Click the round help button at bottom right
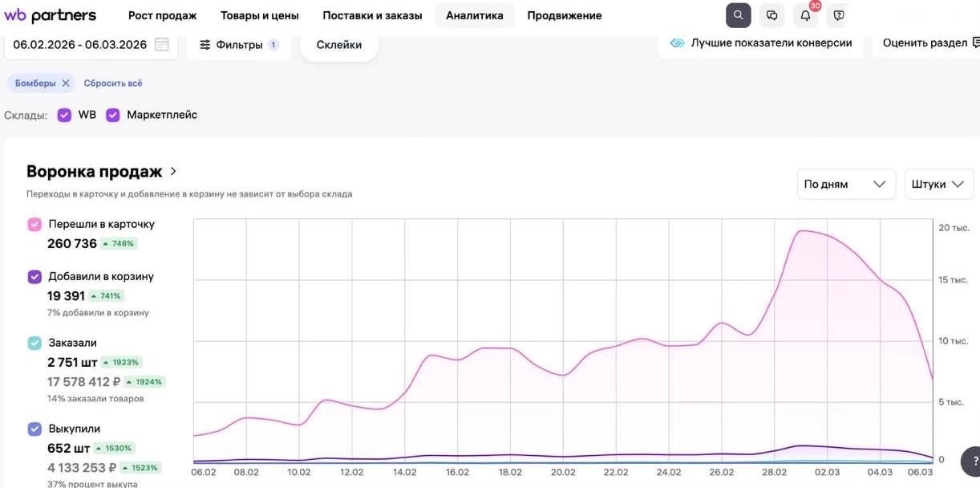Viewport: 980px width, 488px height. click(x=973, y=462)
